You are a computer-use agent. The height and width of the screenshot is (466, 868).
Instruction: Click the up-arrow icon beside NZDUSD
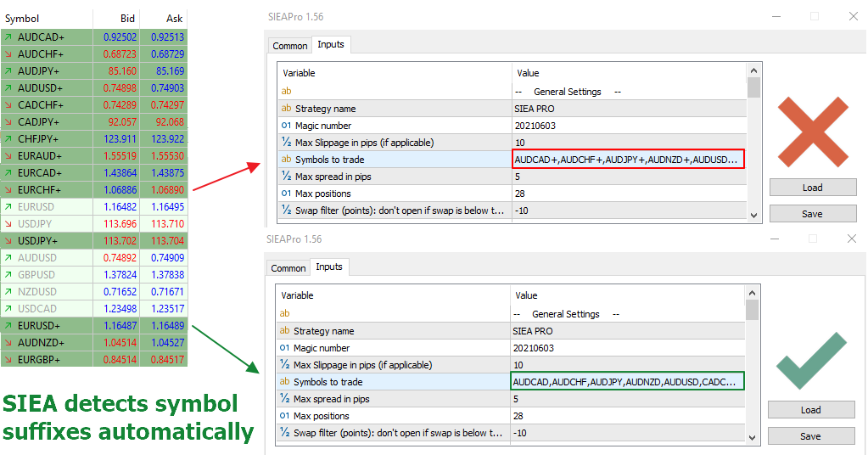click(x=8, y=291)
